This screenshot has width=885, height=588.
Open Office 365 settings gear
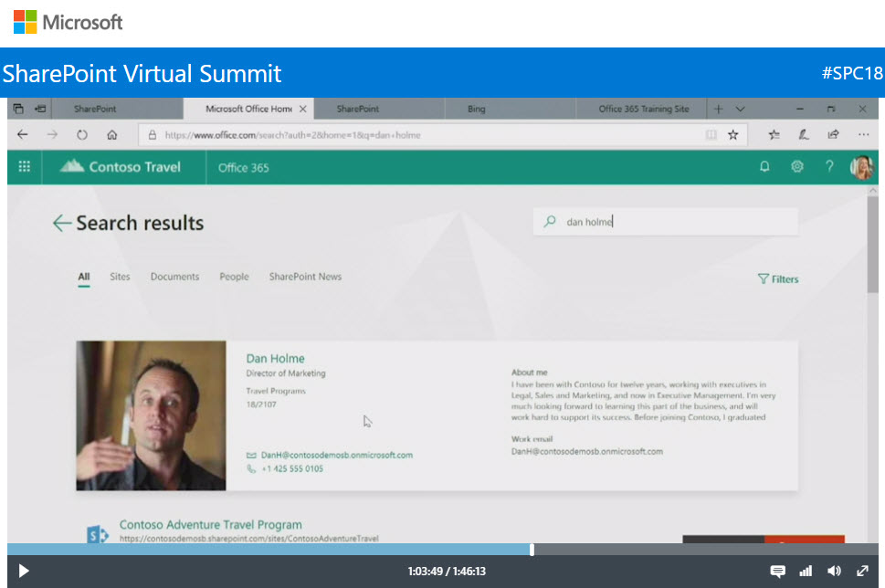tap(797, 166)
